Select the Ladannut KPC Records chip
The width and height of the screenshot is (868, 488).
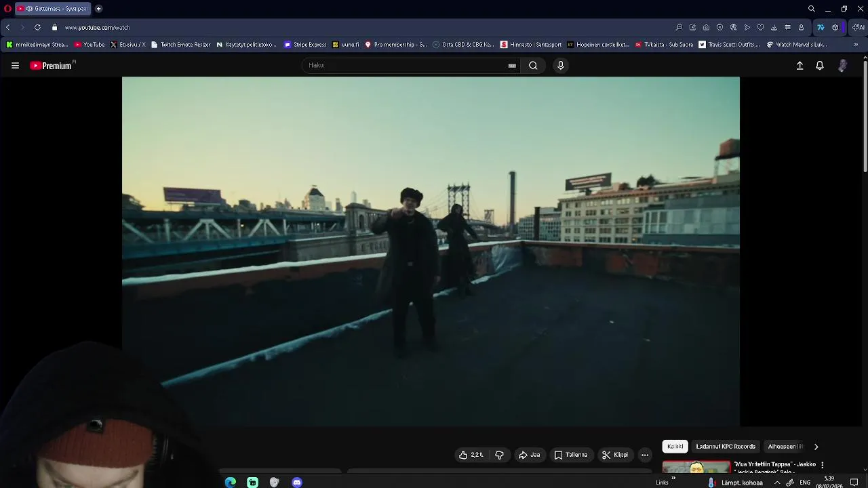click(726, 447)
